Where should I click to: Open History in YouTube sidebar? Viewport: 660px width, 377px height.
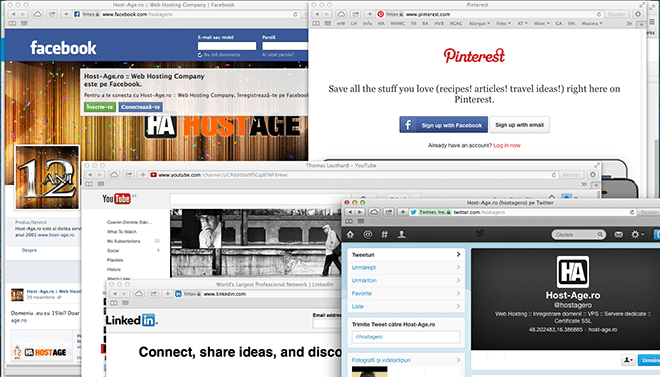(114, 269)
